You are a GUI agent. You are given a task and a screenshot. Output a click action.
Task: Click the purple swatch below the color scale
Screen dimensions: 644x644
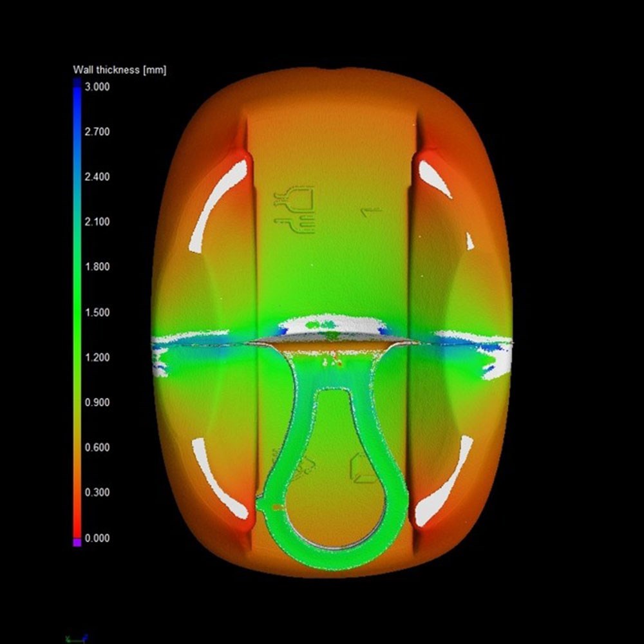tap(77, 542)
